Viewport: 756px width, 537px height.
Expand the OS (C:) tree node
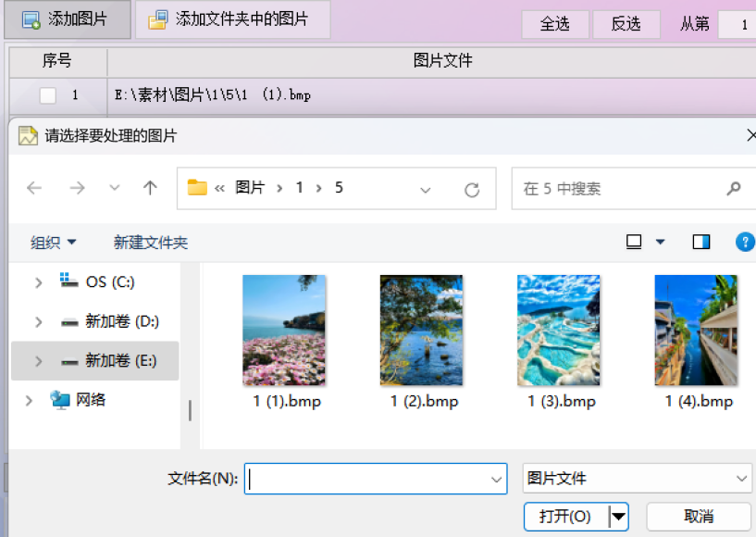[38, 282]
